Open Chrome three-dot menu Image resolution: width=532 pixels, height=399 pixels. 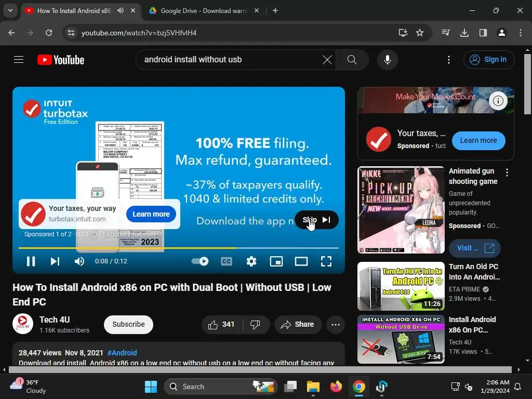[521, 33]
